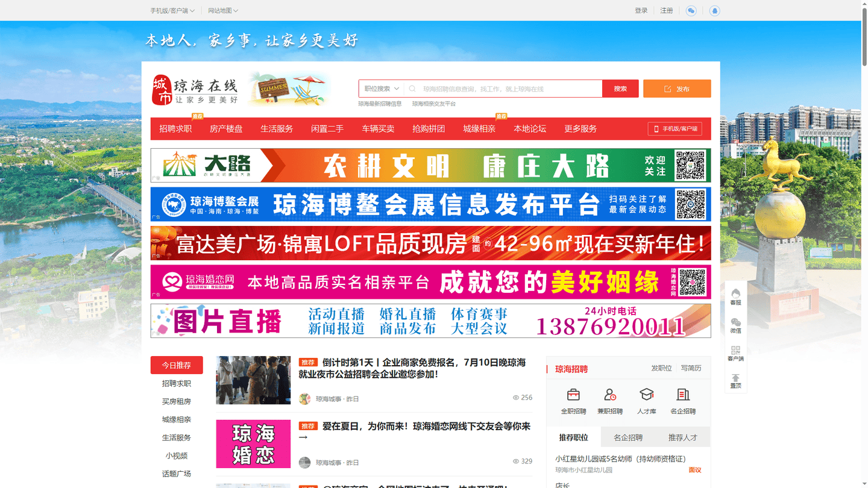Select 今日推荐 in left category list
The height and width of the screenshot is (488, 868).
[177, 365]
